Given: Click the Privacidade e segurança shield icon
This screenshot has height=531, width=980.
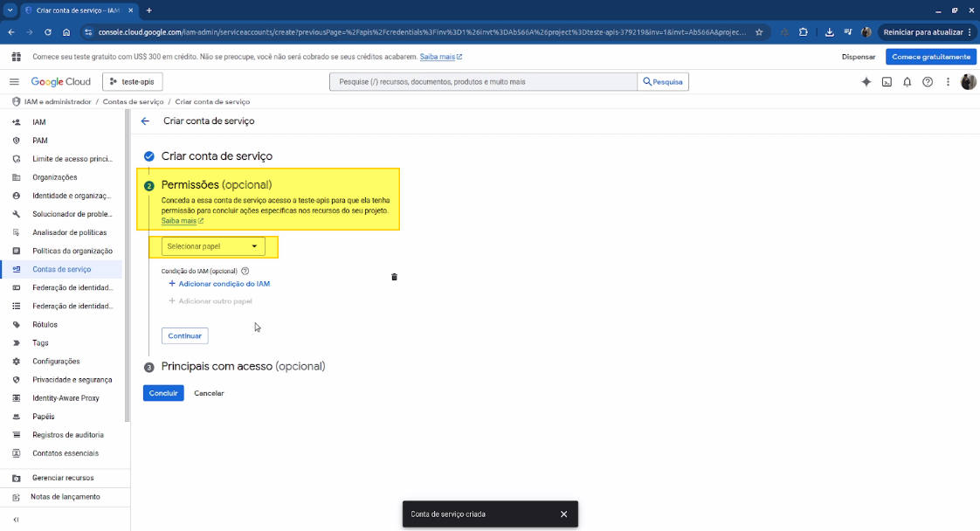Looking at the screenshot, I should 17,380.
